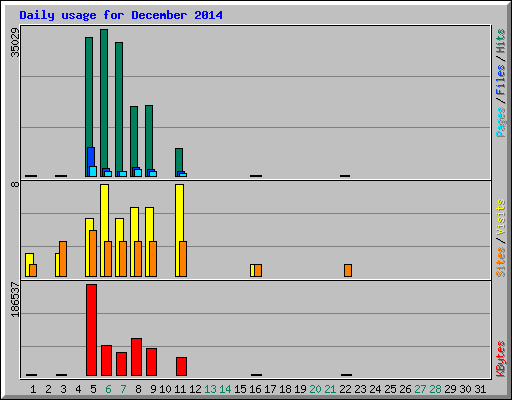Click day label 11 on the x-axis
Screen dimensions: 512x400
point(180,389)
